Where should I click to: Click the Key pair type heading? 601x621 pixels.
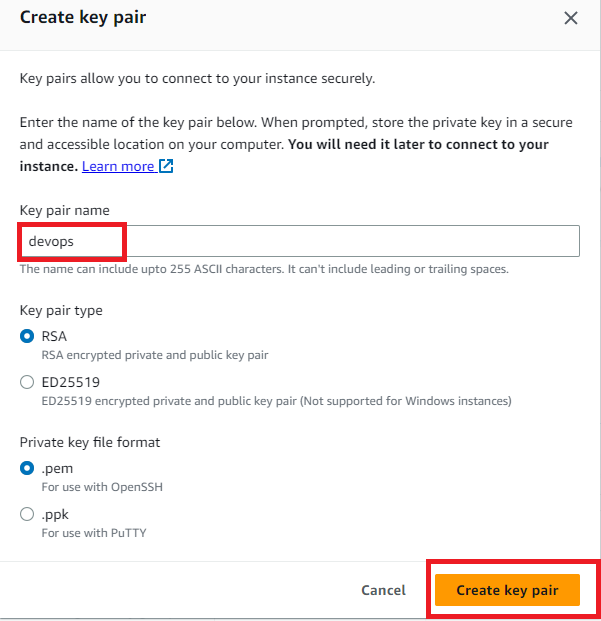coord(61,310)
